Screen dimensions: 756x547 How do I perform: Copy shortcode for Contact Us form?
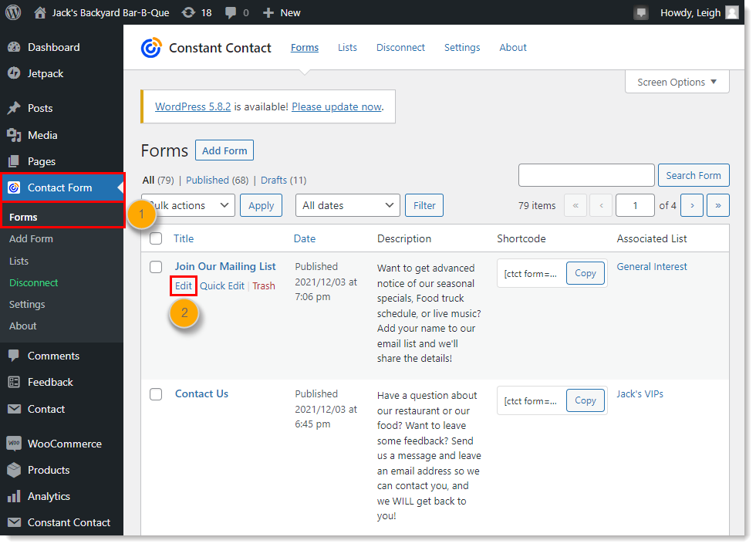point(586,400)
